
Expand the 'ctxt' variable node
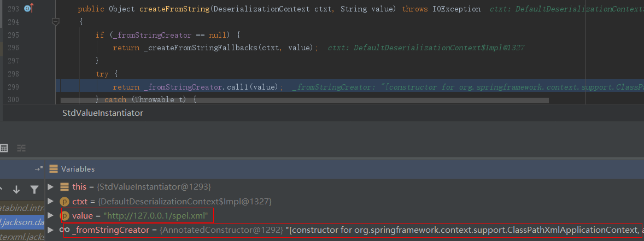[51, 202]
